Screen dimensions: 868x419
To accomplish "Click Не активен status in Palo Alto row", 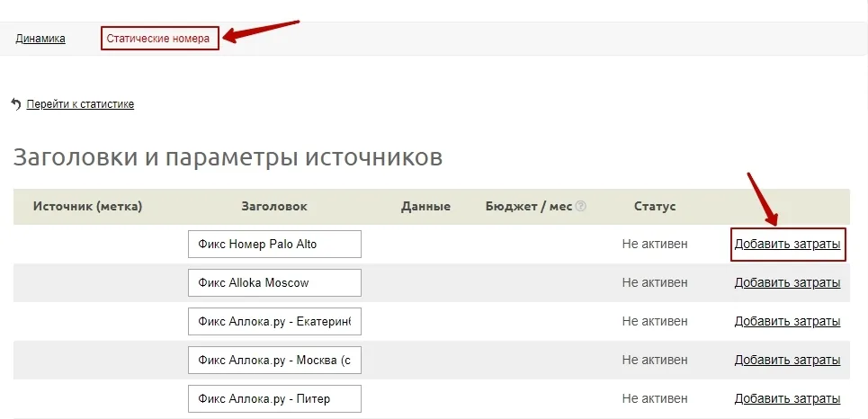I will pos(655,244).
